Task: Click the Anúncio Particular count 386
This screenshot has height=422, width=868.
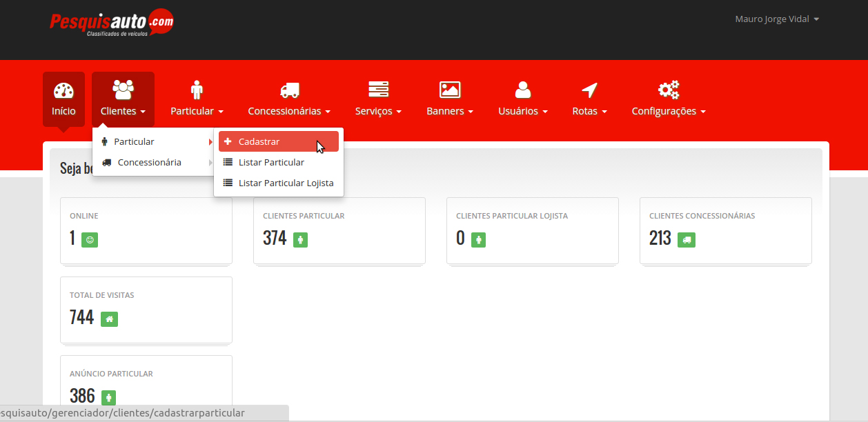Action: click(x=82, y=396)
